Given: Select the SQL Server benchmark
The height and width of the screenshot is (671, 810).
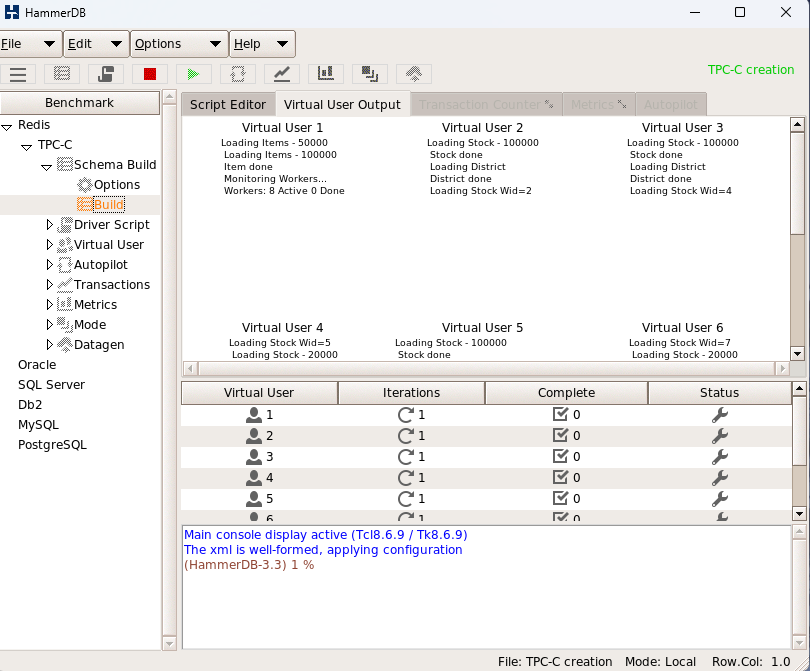Looking at the screenshot, I should pos(51,384).
